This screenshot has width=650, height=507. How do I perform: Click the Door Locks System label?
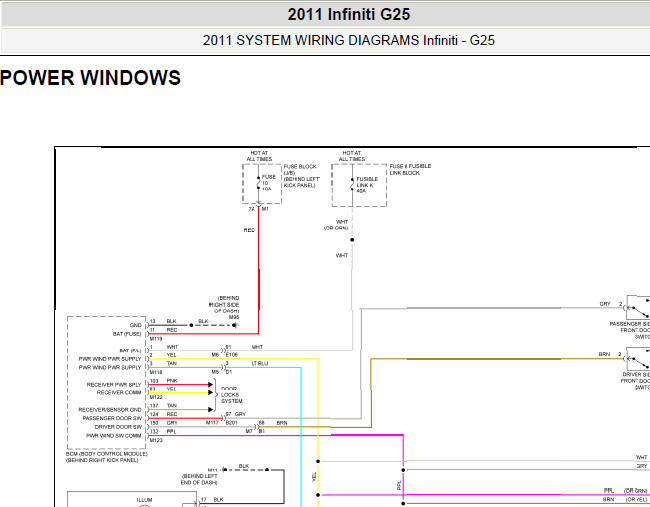click(x=231, y=395)
